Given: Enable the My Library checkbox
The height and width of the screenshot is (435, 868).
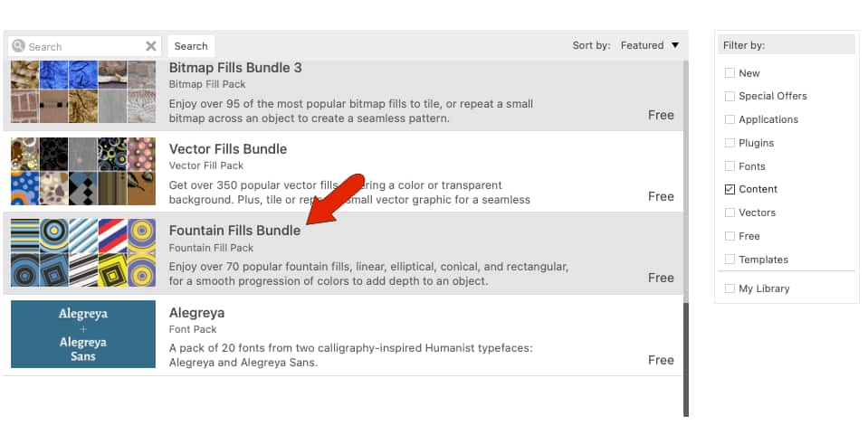Looking at the screenshot, I should click(730, 288).
